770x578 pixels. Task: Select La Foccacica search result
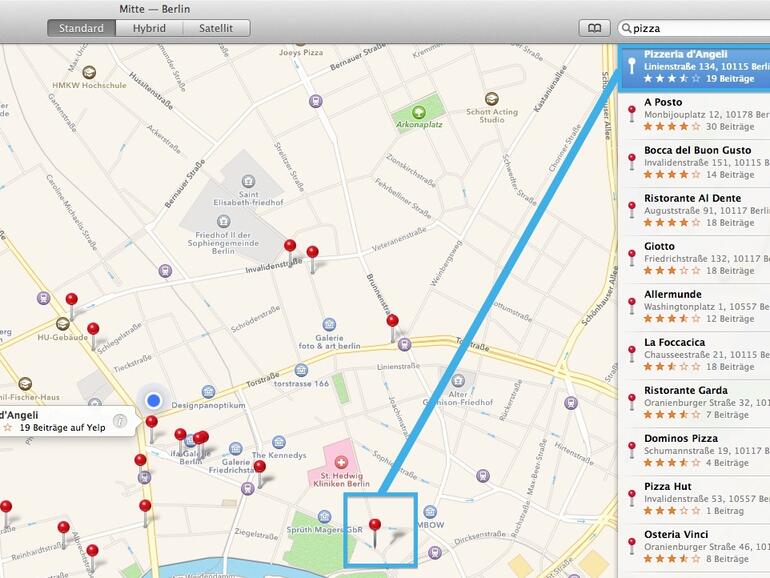pos(694,355)
